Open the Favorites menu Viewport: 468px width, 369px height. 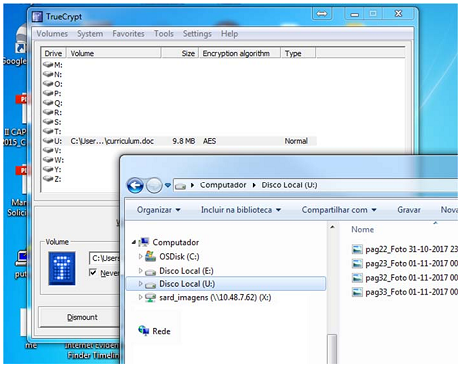[128, 34]
